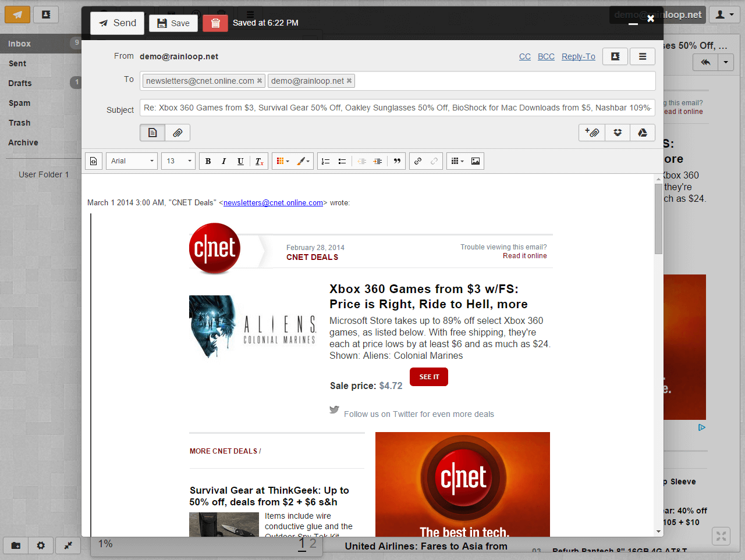Insert a hyperlink in the editor

[x=418, y=161]
